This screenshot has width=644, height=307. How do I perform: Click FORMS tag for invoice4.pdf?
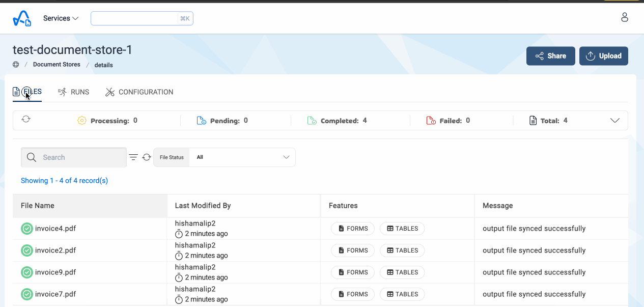coord(353,229)
